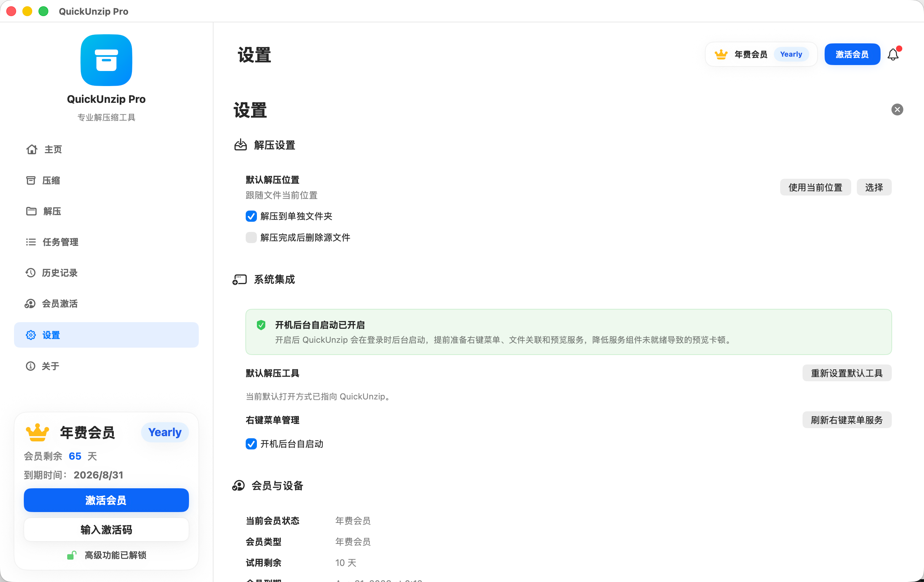The height and width of the screenshot is (582, 924).
Task: Click the Yearly badge in top bar
Action: (791, 55)
